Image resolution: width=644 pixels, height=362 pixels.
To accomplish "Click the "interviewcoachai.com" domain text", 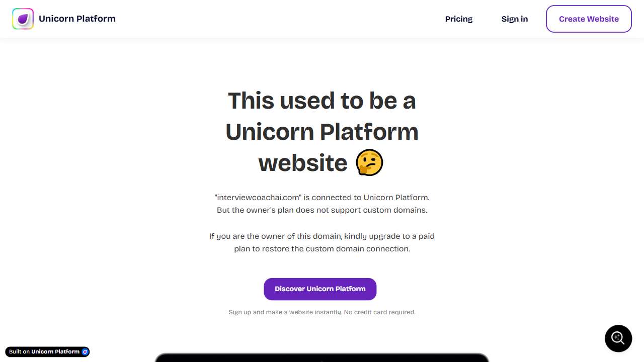I will pos(258,198).
